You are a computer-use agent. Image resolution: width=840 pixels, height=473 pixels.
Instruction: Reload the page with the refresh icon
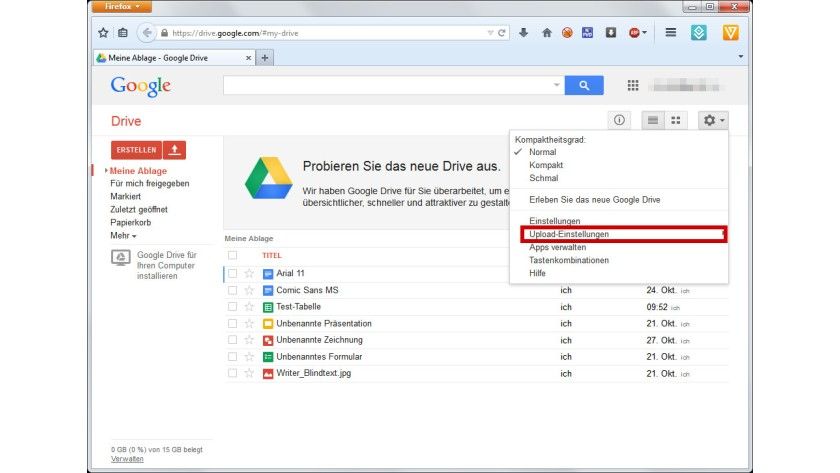501,33
